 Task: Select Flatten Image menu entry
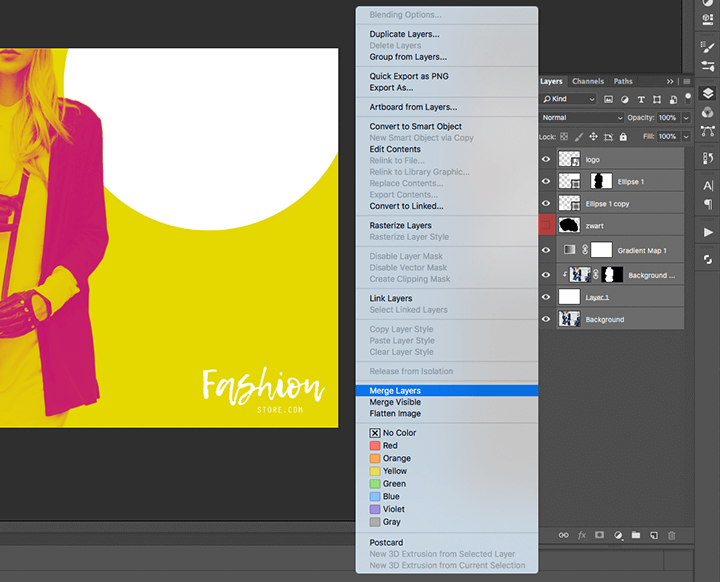coord(395,414)
